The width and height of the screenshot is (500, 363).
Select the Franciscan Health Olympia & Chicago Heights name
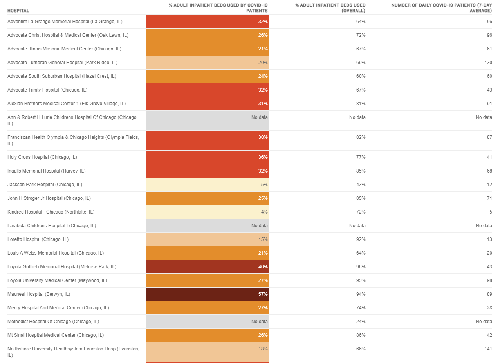(73, 140)
